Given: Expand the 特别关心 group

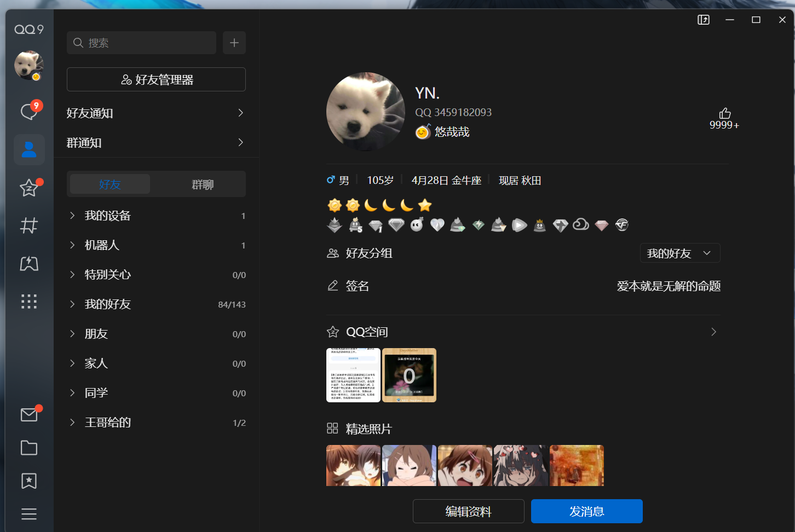Looking at the screenshot, I should 157,275.
